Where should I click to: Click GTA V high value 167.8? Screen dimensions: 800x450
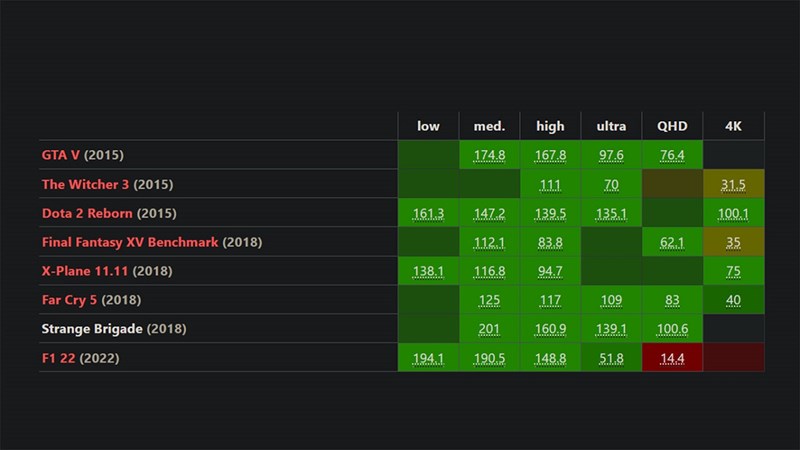pyautogui.click(x=550, y=155)
